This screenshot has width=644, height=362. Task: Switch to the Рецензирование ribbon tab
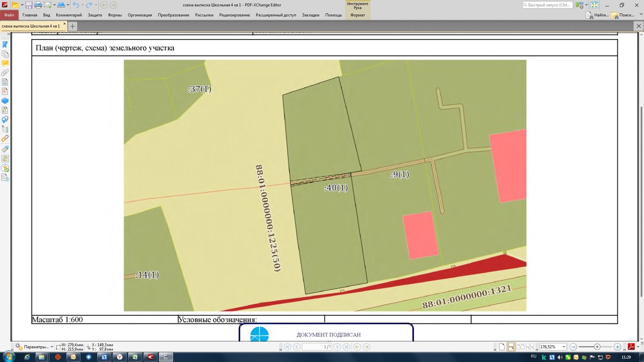(234, 15)
